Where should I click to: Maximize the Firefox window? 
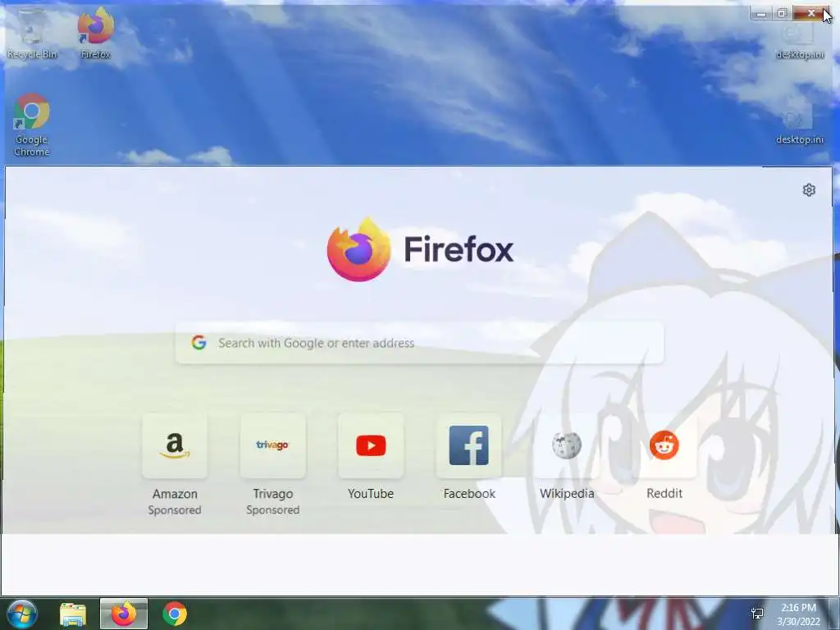click(782, 13)
